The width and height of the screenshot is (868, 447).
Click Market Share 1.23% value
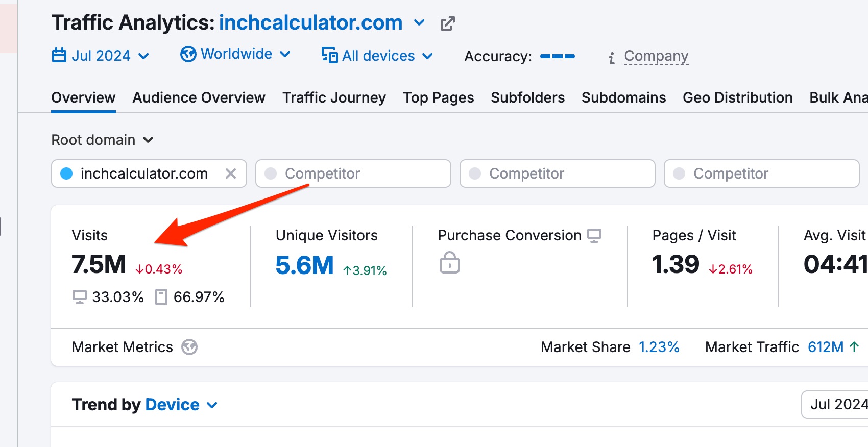(659, 347)
